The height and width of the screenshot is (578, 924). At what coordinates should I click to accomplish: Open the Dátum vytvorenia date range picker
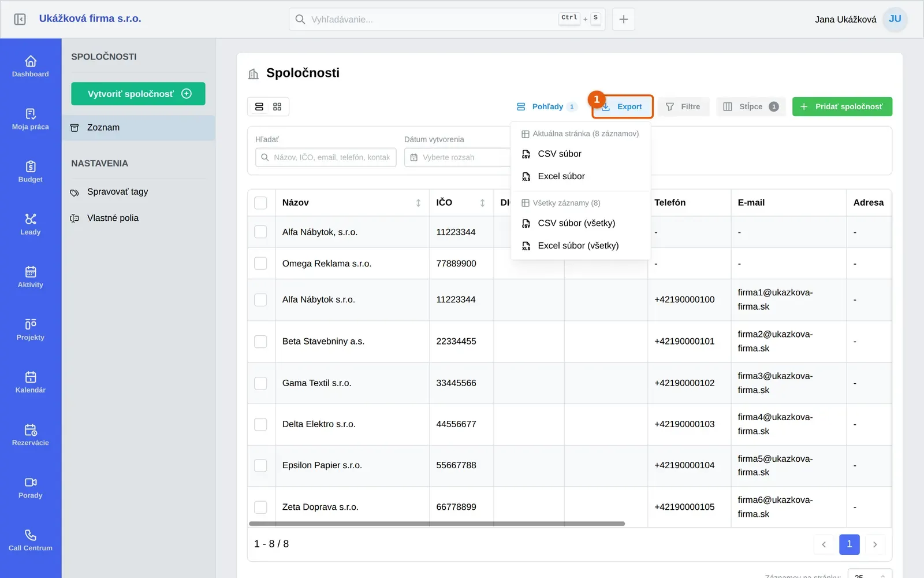(x=457, y=157)
